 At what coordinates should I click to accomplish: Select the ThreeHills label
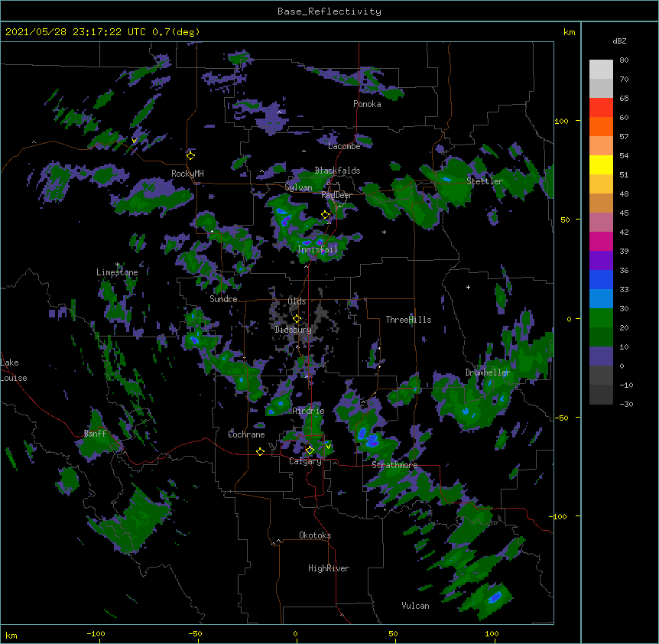(x=408, y=320)
